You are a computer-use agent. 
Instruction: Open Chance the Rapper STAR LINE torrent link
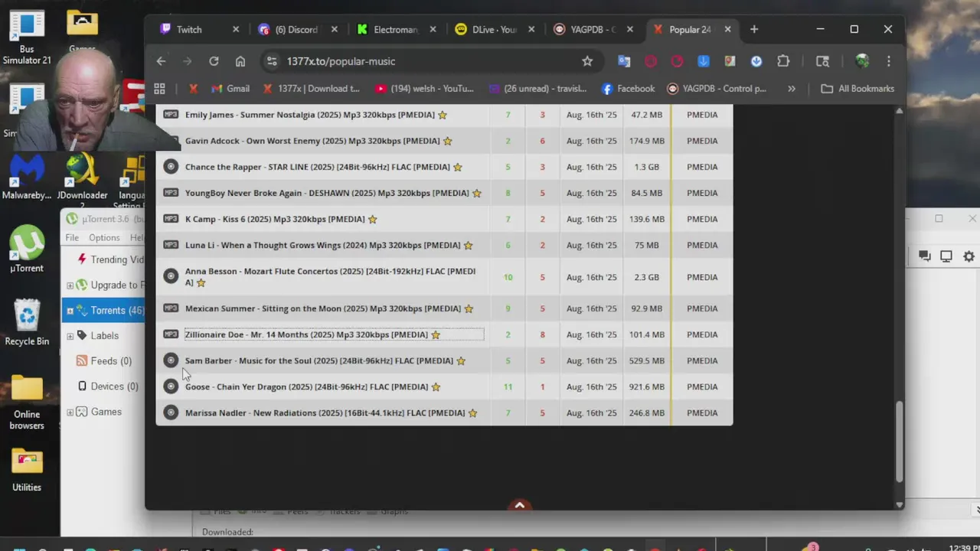[x=318, y=167]
